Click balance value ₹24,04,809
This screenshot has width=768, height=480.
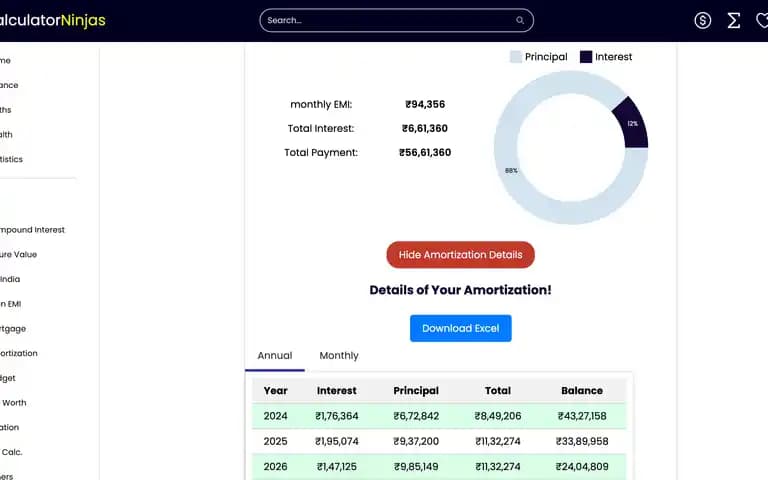[582, 466]
